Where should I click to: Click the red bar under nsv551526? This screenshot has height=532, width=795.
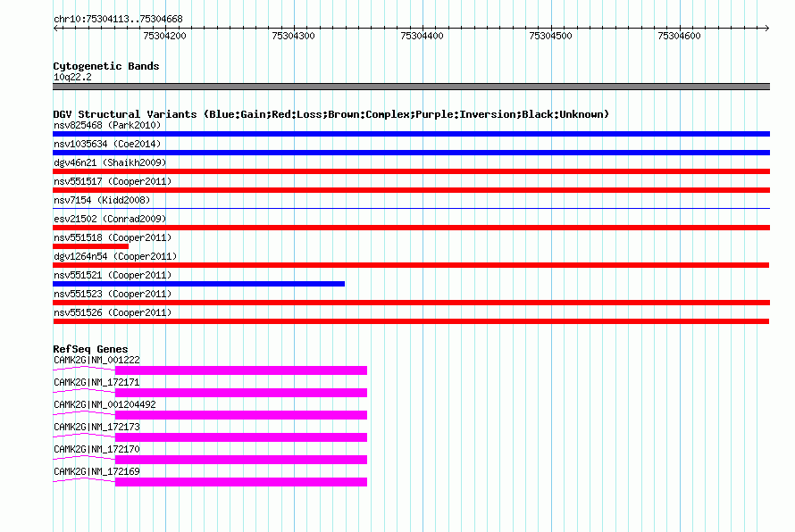tap(411, 321)
